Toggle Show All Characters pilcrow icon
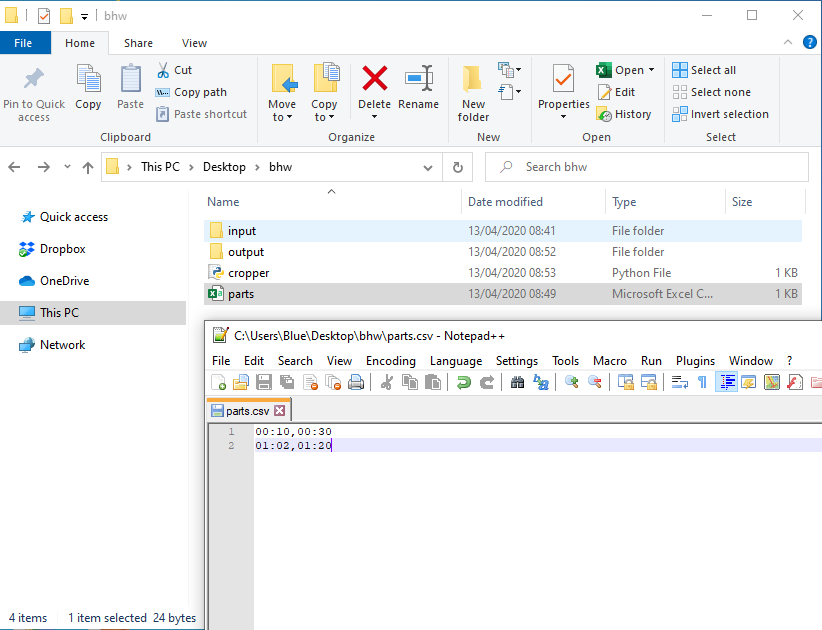 (x=702, y=382)
